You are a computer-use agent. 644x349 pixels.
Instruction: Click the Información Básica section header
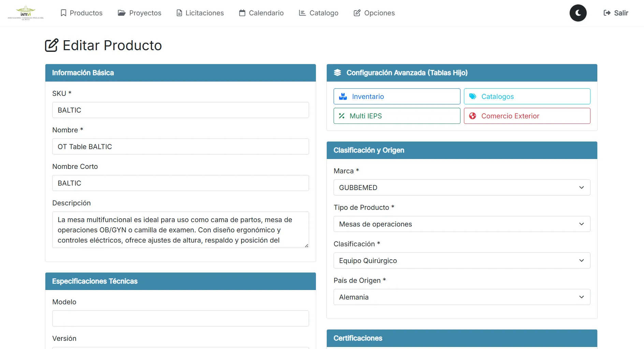pyautogui.click(x=180, y=73)
